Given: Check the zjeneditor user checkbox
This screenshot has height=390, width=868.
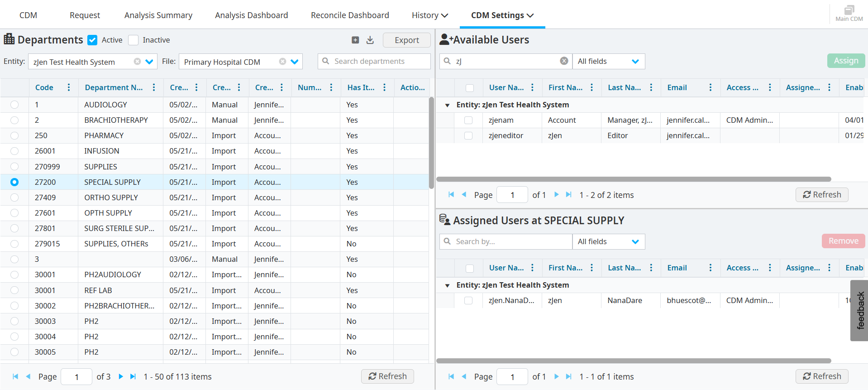Looking at the screenshot, I should pos(468,135).
